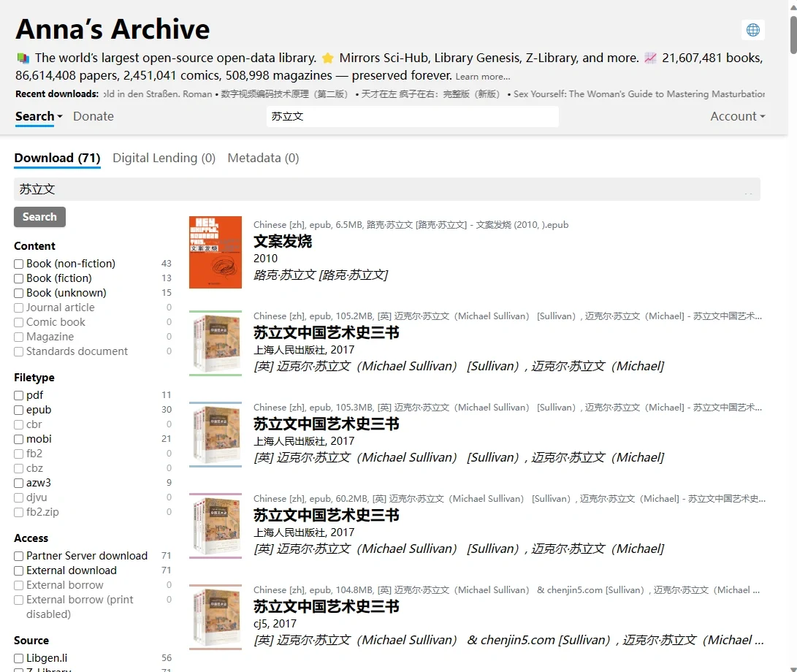Tick the External borrow checkbox
797x672 pixels.
(19, 586)
